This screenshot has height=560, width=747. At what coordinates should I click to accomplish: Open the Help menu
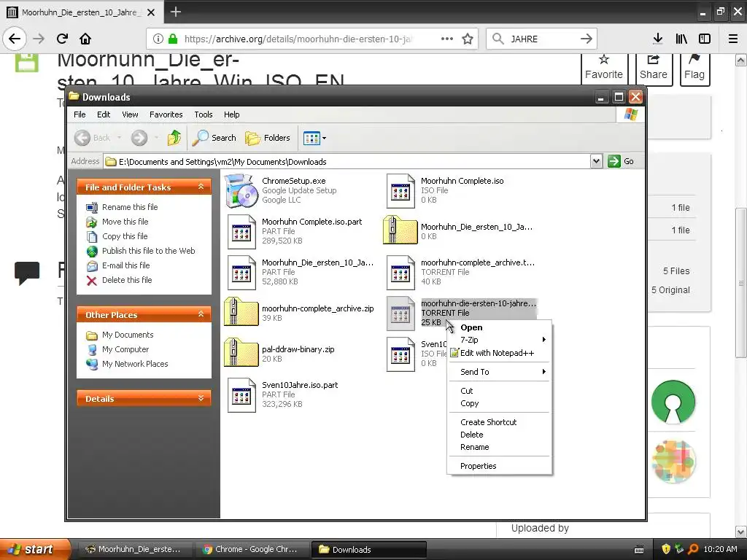[231, 114]
